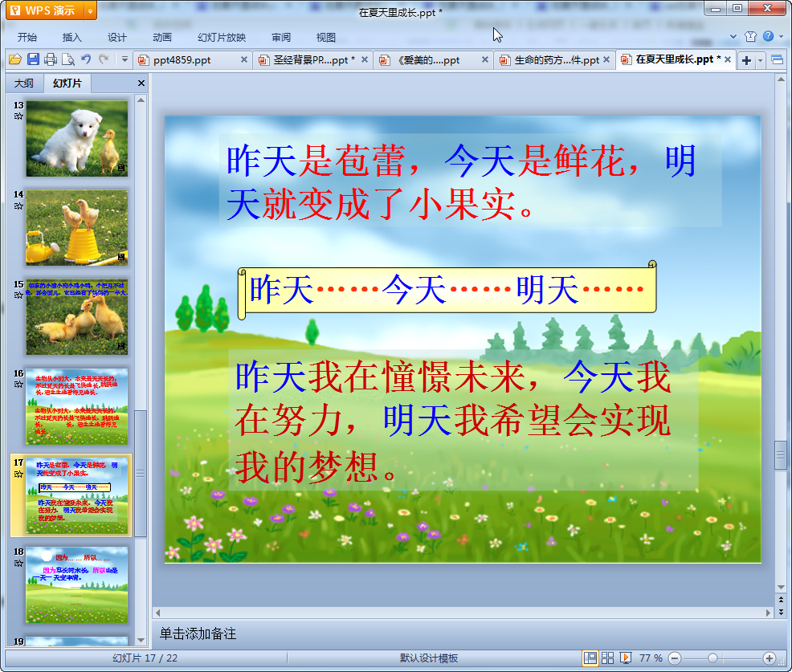Open the 设计 ribbon tab
The height and width of the screenshot is (672, 792).
[116, 38]
